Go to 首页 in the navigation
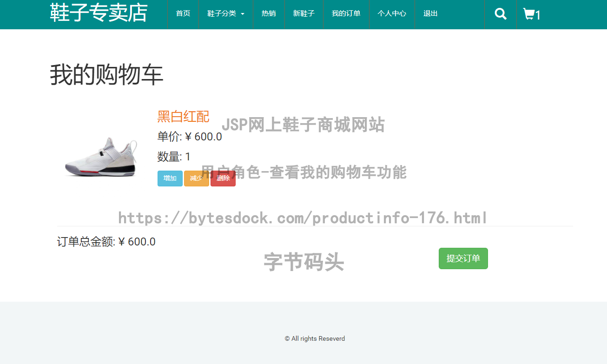Screen dimensions: 607x364 pyautogui.click(x=183, y=14)
